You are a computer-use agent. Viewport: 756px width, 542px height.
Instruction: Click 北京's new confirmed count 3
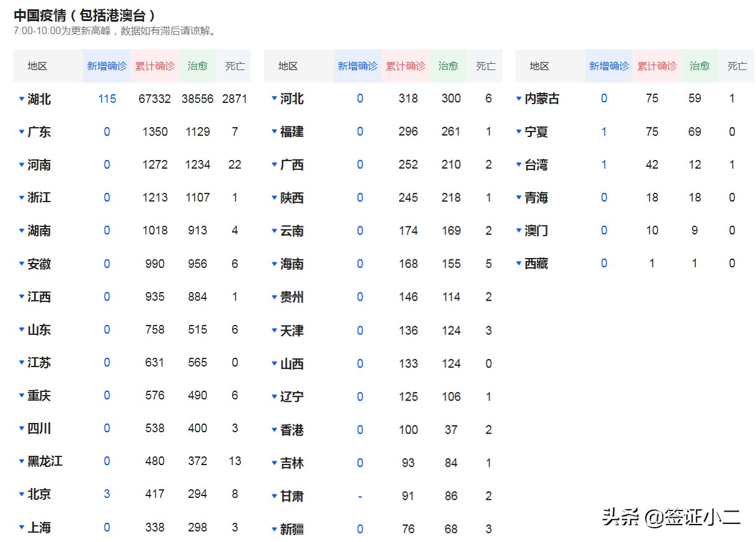point(106,494)
